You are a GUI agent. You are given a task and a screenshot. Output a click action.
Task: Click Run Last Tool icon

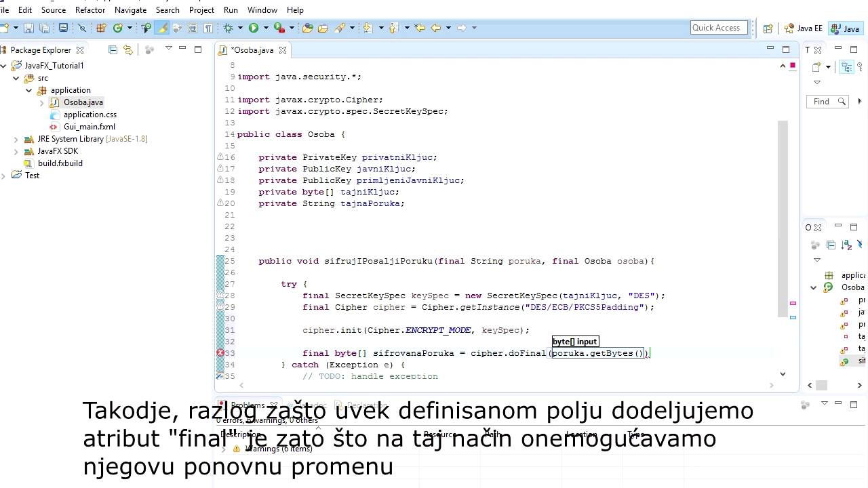tap(278, 28)
